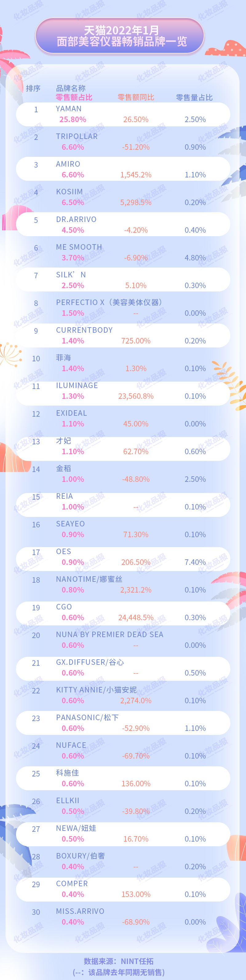Viewport: 246px width, 980px height.
Task: Click the 排序 header label
Action: tap(33, 88)
